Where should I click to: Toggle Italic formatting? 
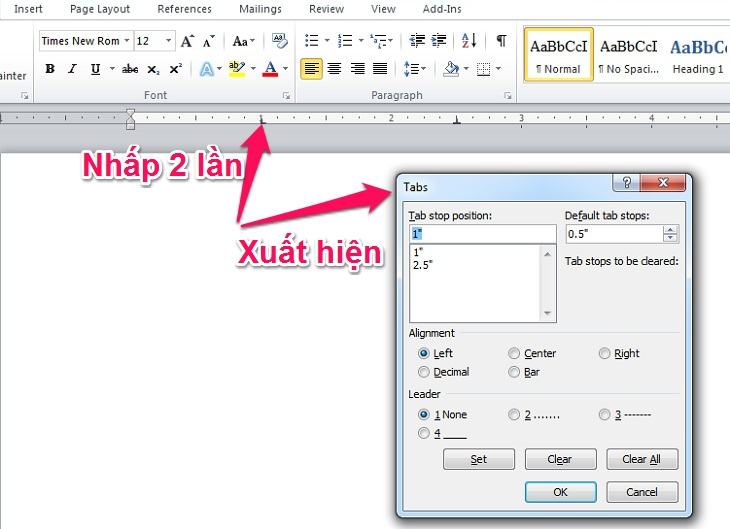coord(72,69)
